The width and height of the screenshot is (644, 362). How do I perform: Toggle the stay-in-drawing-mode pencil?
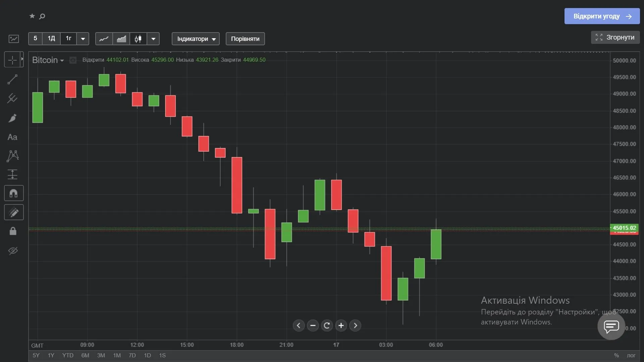[x=14, y=212]
